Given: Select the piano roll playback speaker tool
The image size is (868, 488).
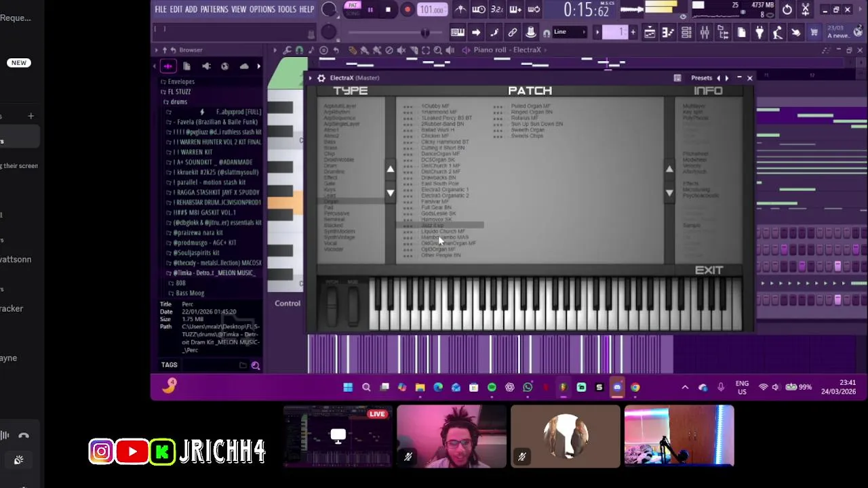Looking at the screenshot, I should 450,50.
